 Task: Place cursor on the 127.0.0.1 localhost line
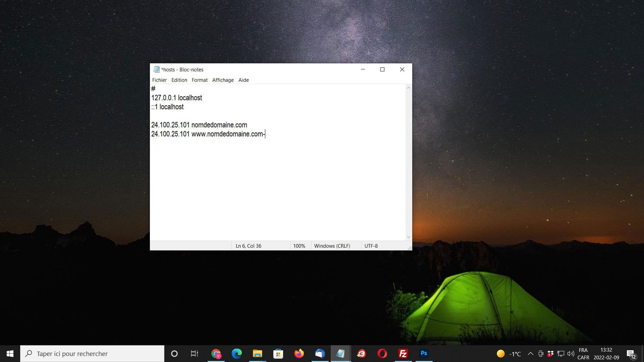[x=176, y=98]
